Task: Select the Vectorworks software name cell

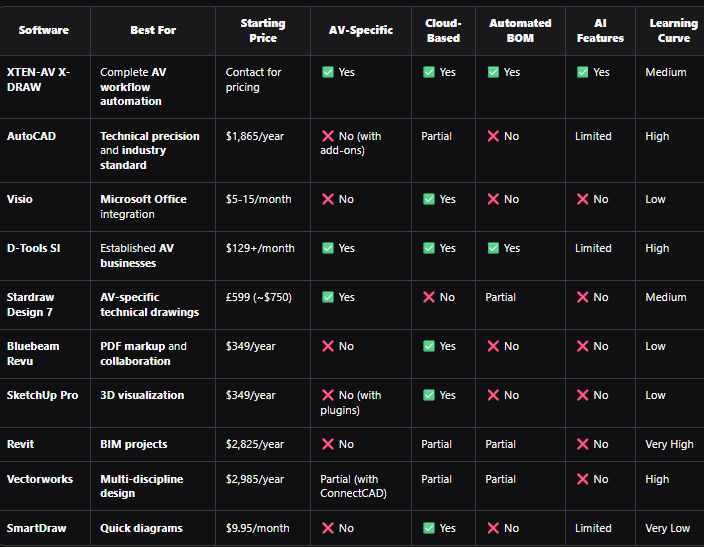Action: pyautogui.click(x=40, y=479)
